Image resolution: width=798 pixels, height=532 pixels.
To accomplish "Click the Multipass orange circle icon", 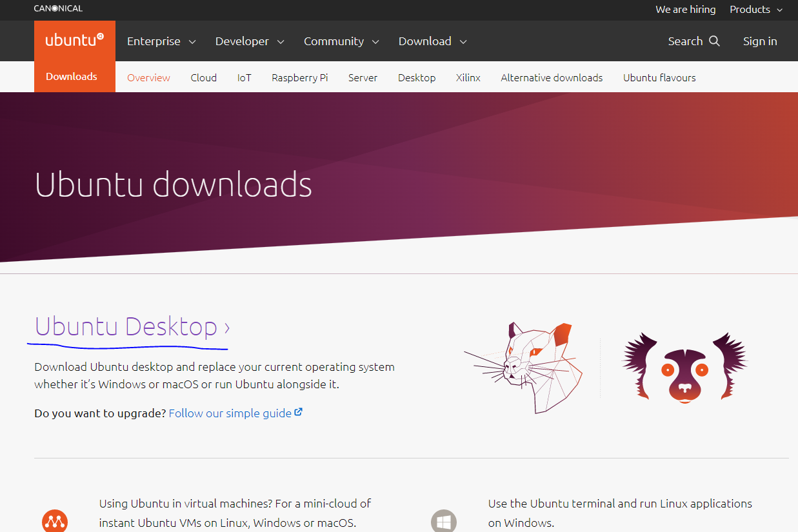I will 55,520.
